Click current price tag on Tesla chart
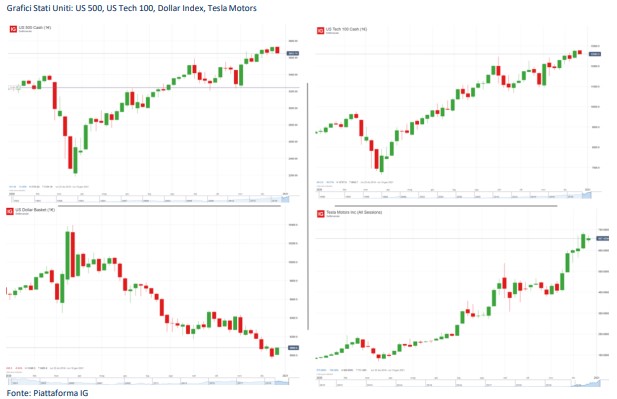This screenshot has height=399, width=617. point(603,238)
